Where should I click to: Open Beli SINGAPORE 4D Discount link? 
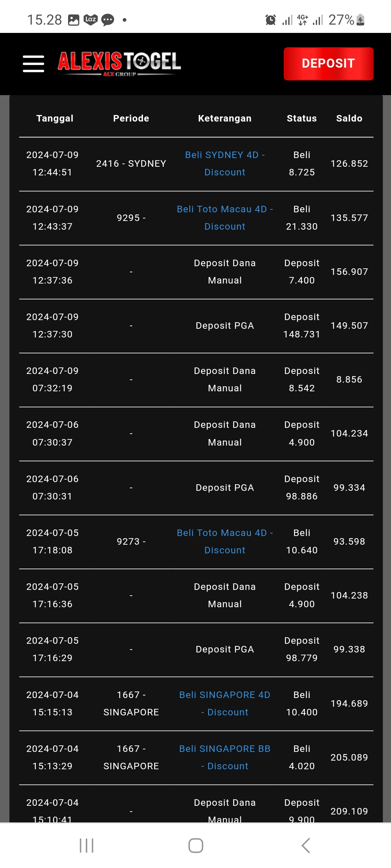[x=225, y=703]
